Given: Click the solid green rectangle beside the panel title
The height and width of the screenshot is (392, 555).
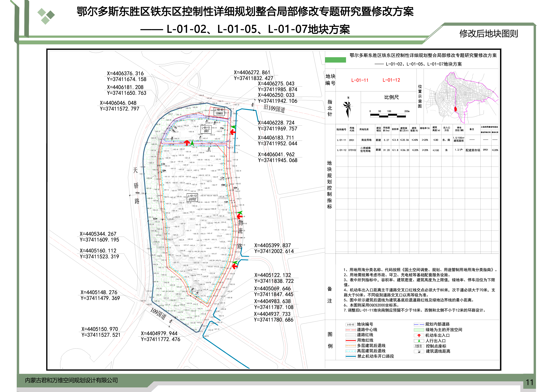Looking at the screenshot, I should [335, 60].
